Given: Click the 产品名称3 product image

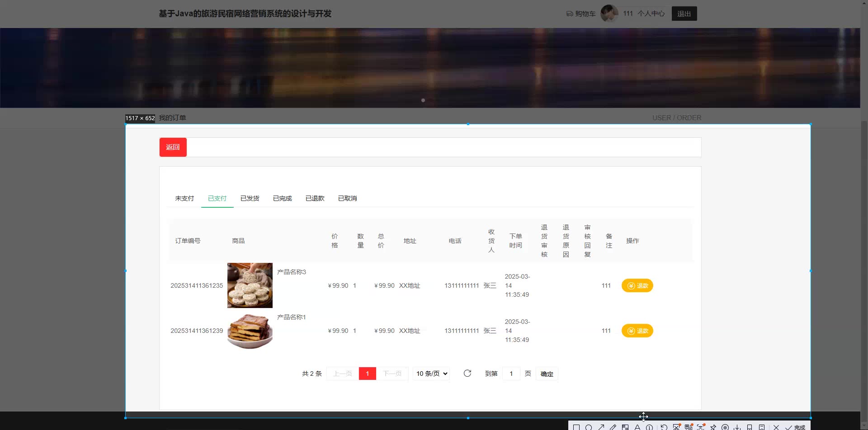Looking at the screenshot, I should click(x=250, y=285).
